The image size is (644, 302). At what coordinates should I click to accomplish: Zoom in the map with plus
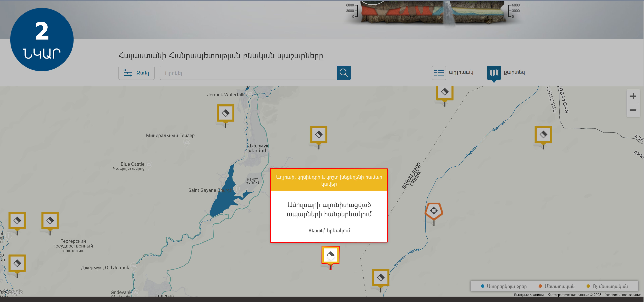[633, 96]
